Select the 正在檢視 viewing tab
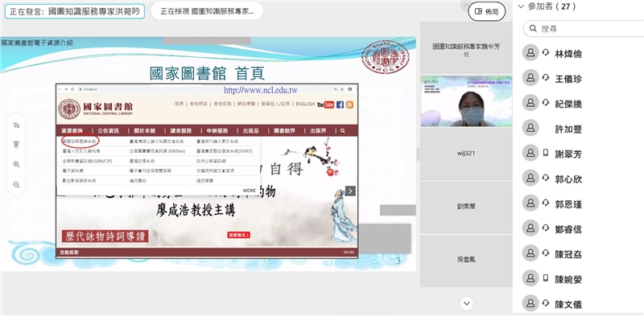 click(207, 11)
